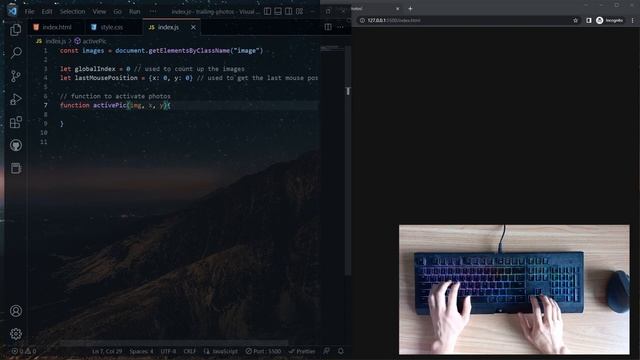Screen dimensions: 640x360
Task: Click CRLF end of line setting
Action: coord(190,351)
